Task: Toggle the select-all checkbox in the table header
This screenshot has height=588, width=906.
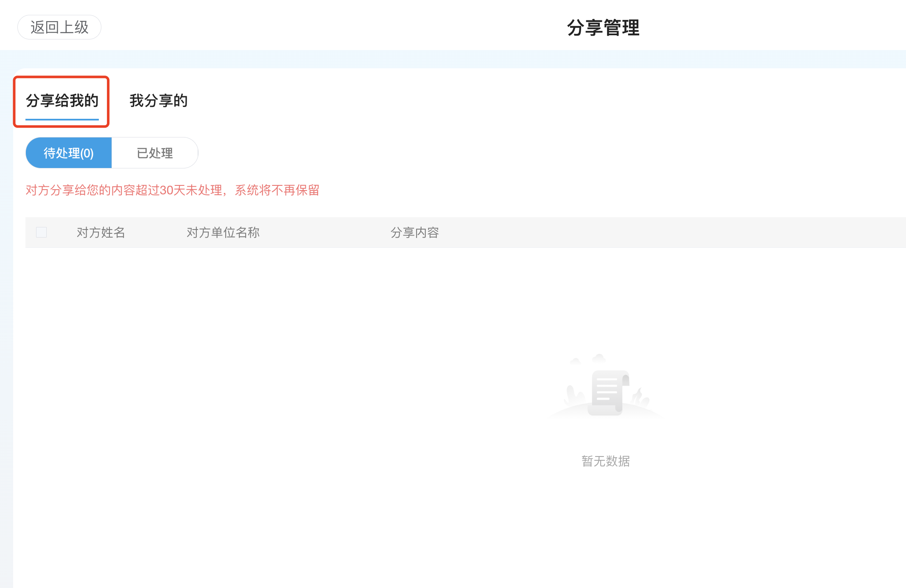Action: (41, 232)
